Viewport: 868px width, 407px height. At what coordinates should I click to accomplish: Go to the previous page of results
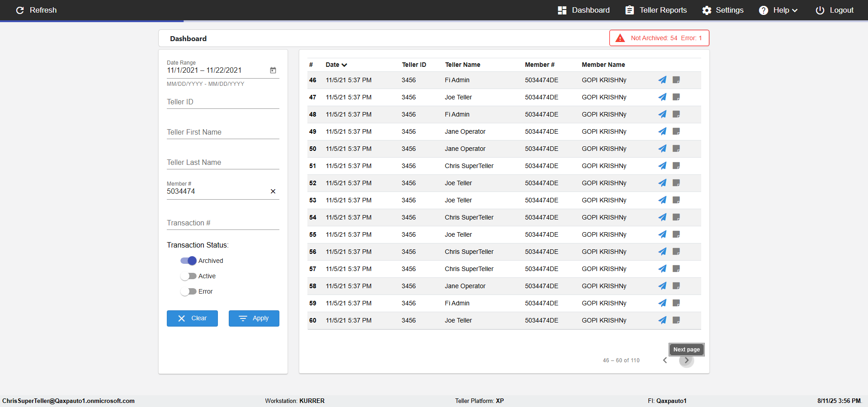click(665, 360)
